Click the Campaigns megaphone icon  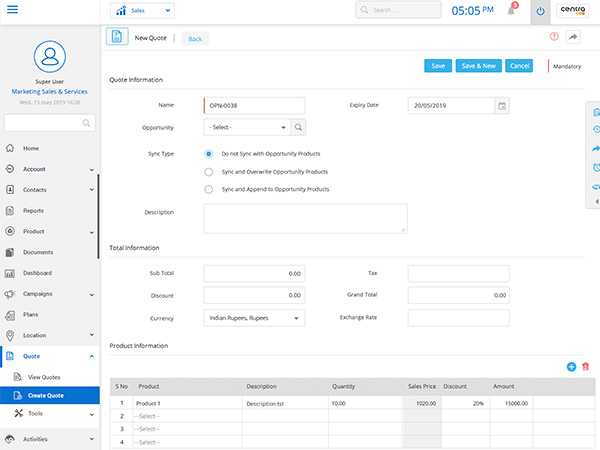click(10, 294)
